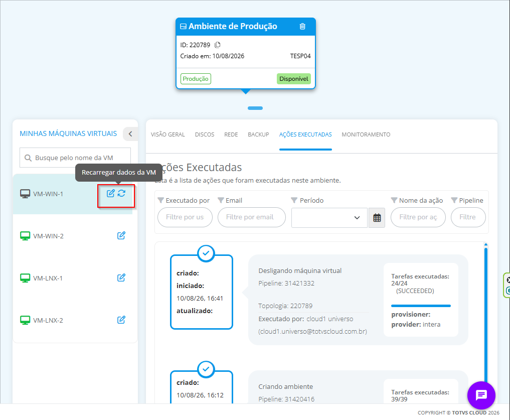The image size is (510, 420).
Task: Click 'Criado em: 10/08/2026' text
Action: tap(212, 56)
